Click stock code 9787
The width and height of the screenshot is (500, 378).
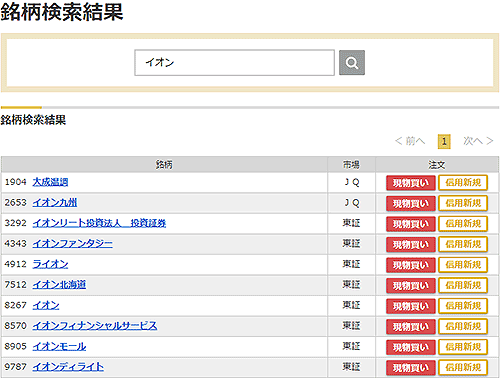click(15, 367)
